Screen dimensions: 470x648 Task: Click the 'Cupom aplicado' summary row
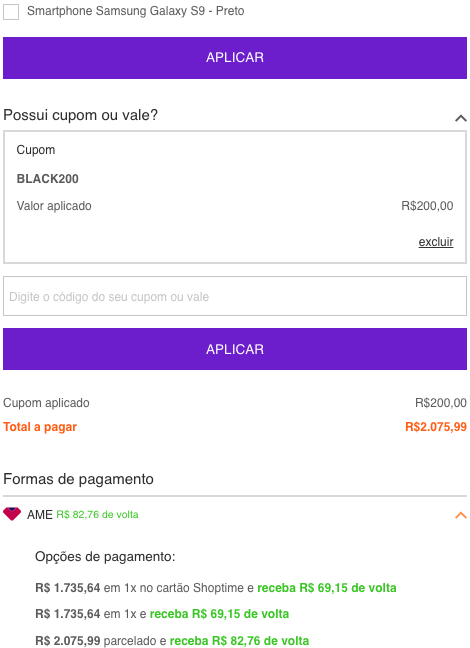tap(235, 403)
